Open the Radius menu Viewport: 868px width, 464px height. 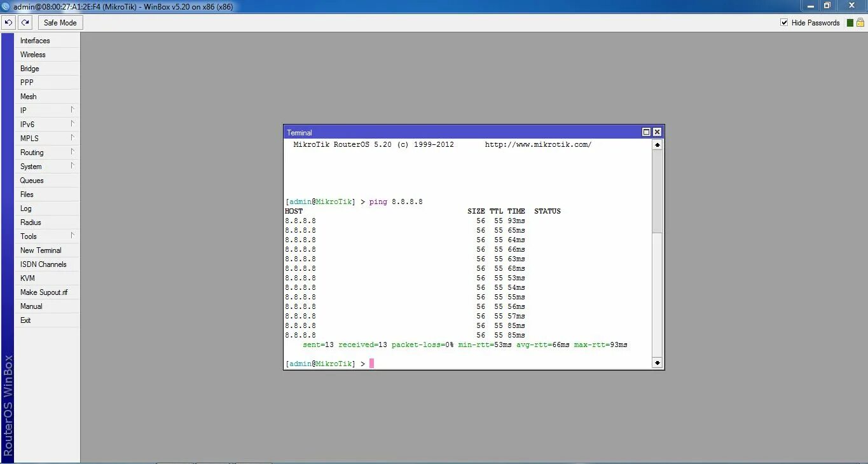47,222
